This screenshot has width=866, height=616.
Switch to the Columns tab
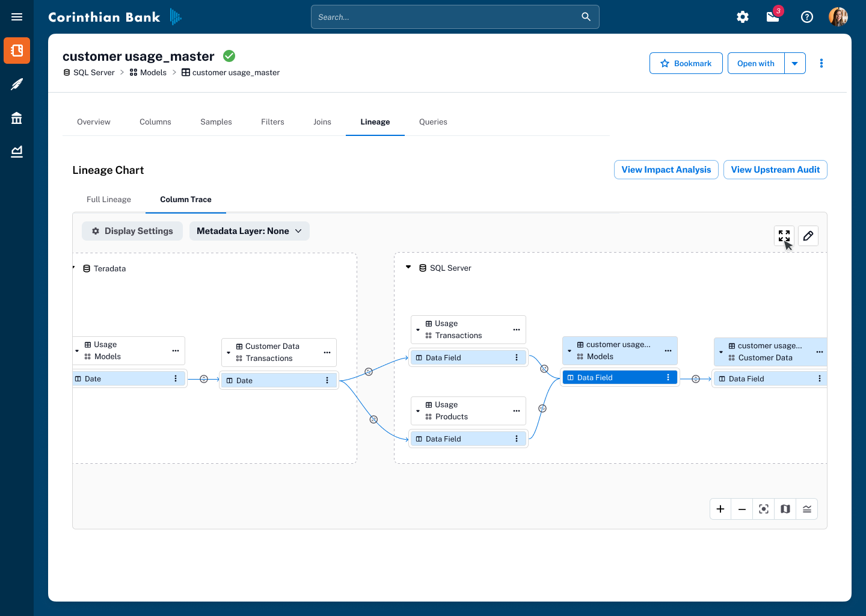[155, 122]
